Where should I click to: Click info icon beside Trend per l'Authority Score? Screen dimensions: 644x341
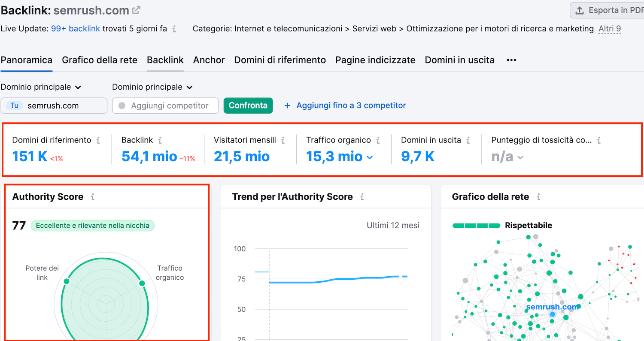coord(362,197)
